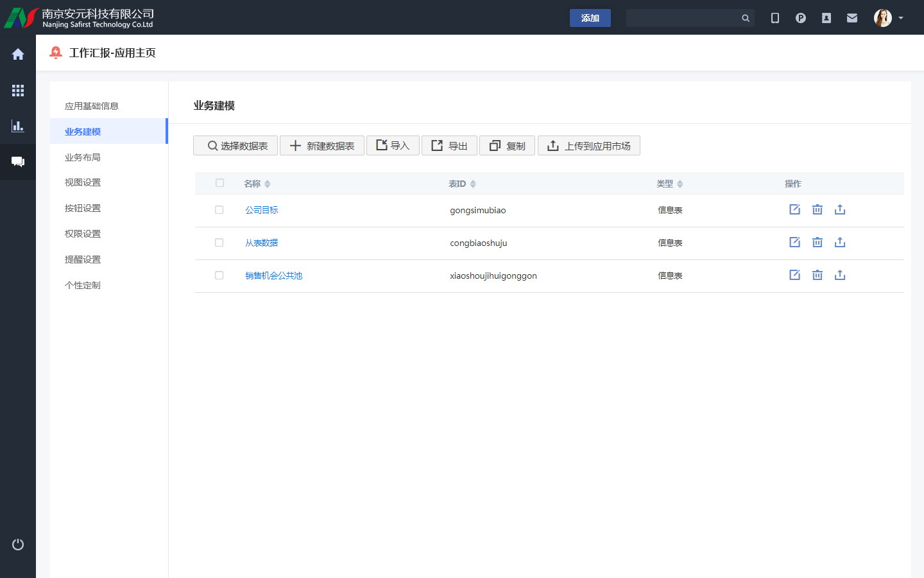Viewport: 924px width, 578px height.
Task: Click the table ID text congbiaoshuju
Action: click(x=479, y=243)
